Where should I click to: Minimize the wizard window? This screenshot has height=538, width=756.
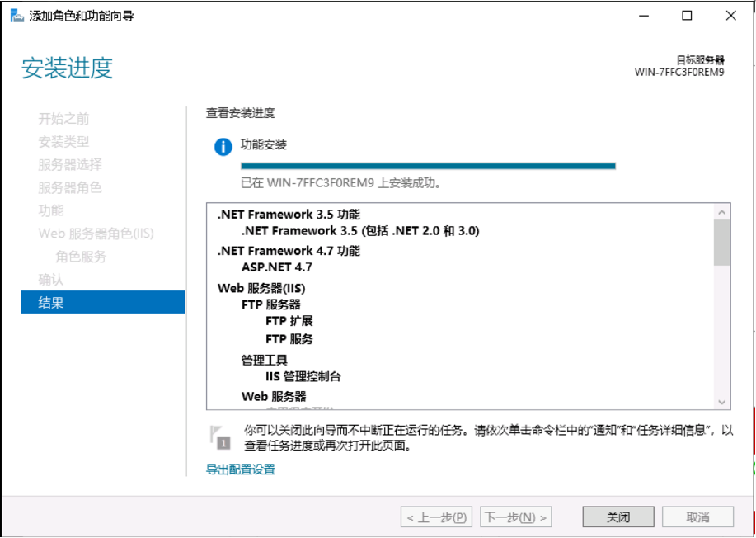point(643,16)
